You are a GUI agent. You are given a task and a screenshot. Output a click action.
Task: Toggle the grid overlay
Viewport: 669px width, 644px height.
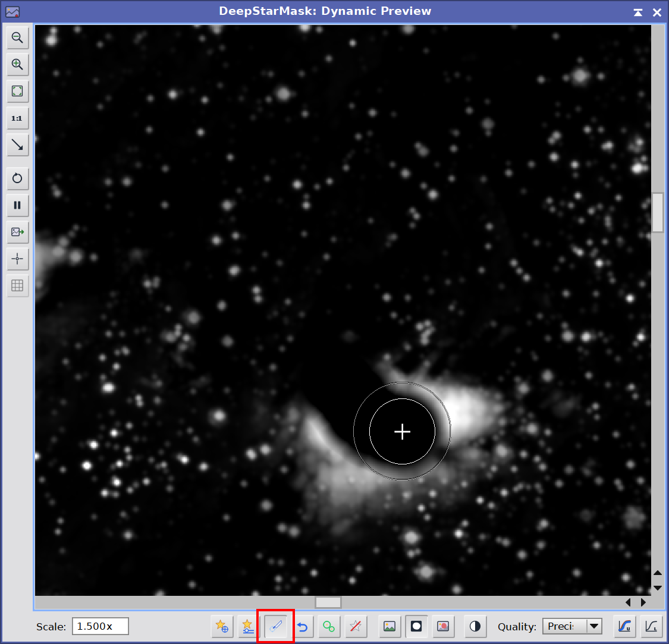[17, 285]
